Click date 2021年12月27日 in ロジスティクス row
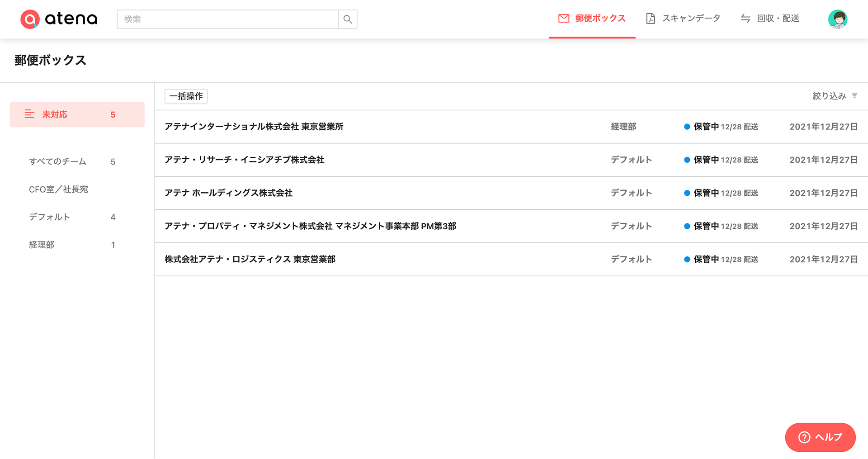Screen dimensions: 868x459 (x=824, y=259)
